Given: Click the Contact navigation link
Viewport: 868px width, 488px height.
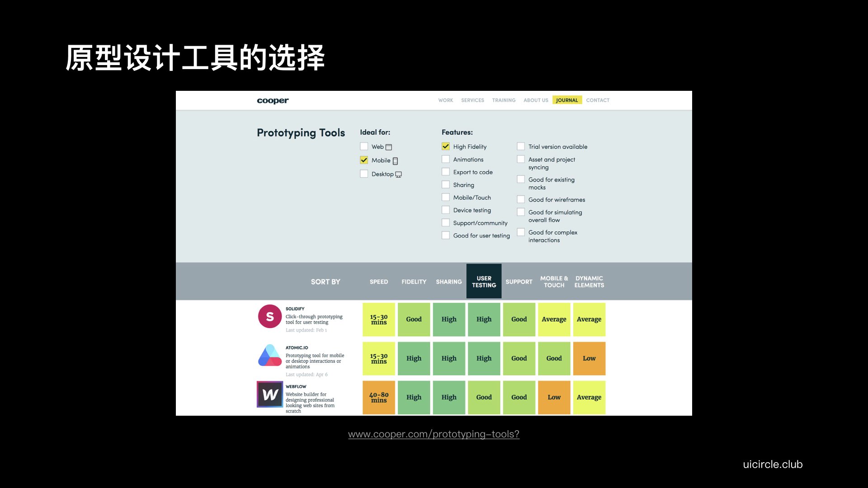Looking at the screenshot, I should point(598,100).
